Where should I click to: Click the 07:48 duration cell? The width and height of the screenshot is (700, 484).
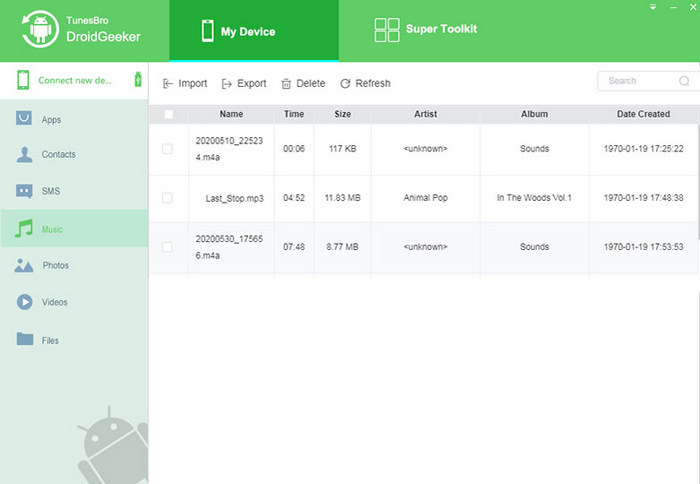pos(294,247)
